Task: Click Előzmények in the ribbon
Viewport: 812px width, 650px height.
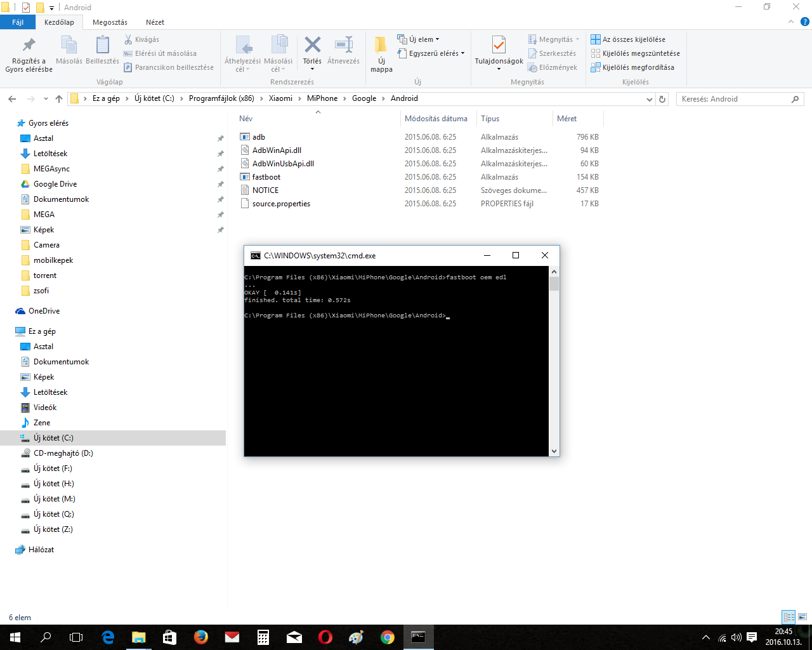Action: coord(553,67)
